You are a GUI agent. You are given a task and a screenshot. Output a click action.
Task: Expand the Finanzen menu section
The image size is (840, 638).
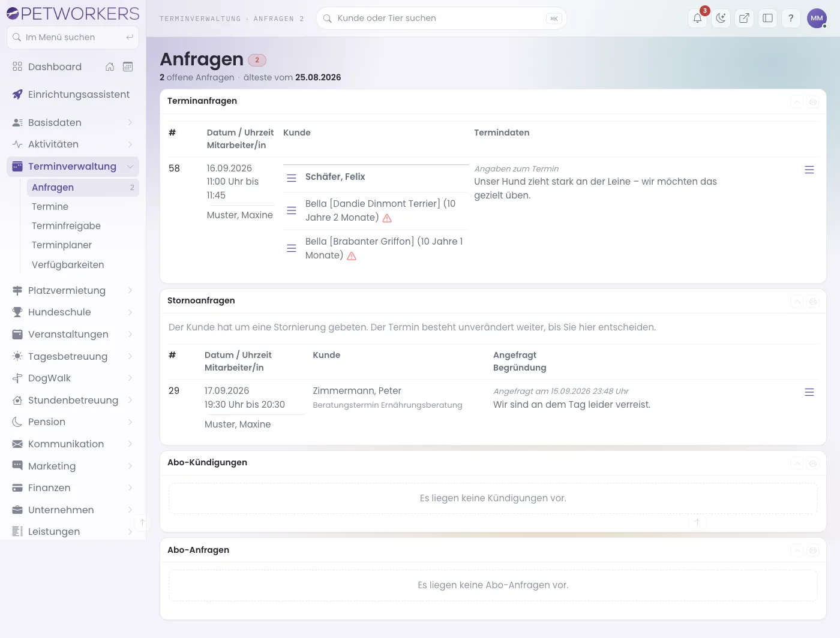pyautogui.click(x=73, y=488)
